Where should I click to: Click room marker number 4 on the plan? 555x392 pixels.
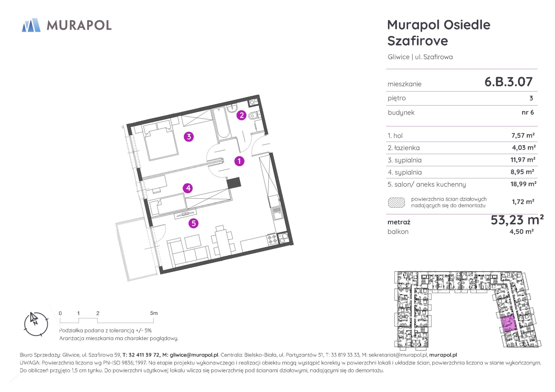(x=188, y=188)
